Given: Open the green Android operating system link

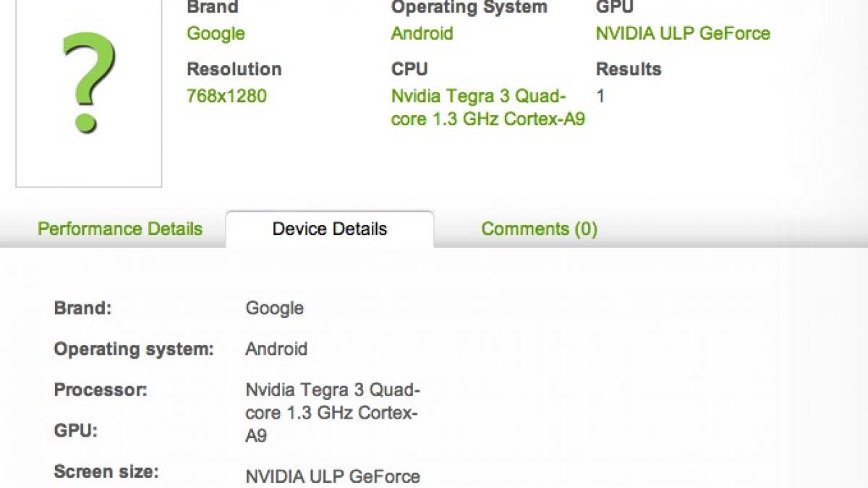Looking at the screenshot, I should click(x=422, y=33).
